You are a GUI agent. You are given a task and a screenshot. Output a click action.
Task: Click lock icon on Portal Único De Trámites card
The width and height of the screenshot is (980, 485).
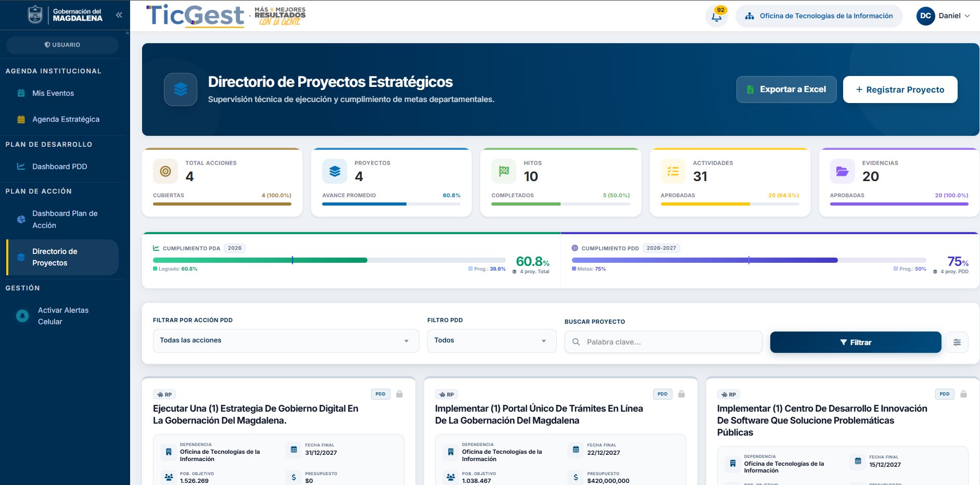point(681,394)
